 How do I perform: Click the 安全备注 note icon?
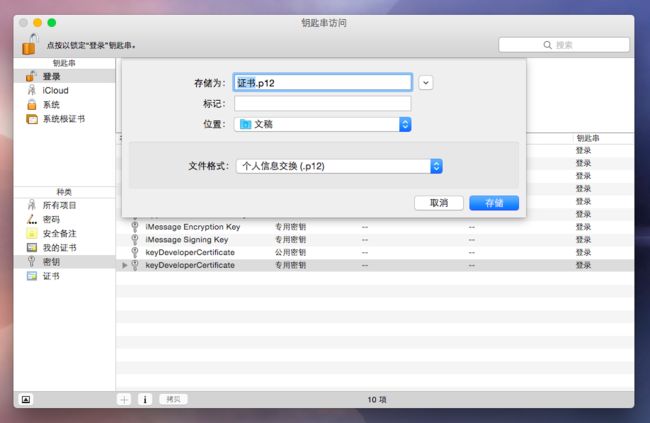click(x=32, y=233)
